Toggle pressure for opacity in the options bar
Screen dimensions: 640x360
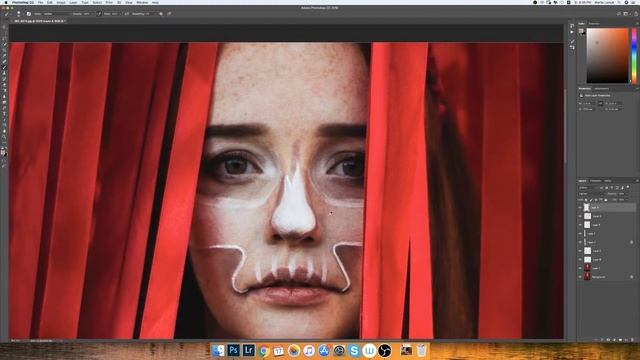coord(99,14)
